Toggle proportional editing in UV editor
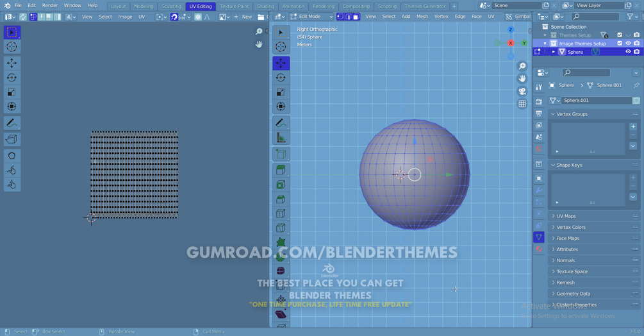This screenshot has width=644, height=336. click(x=198, y=17)
